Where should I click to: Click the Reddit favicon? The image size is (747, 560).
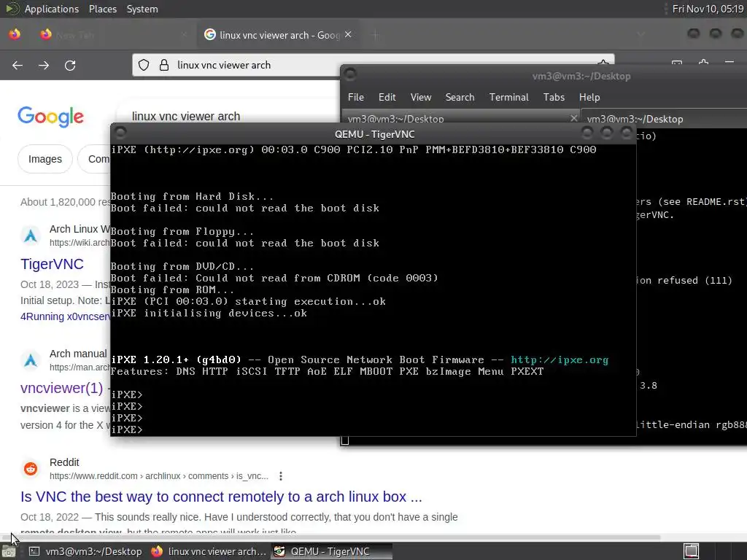coord(31,469)
